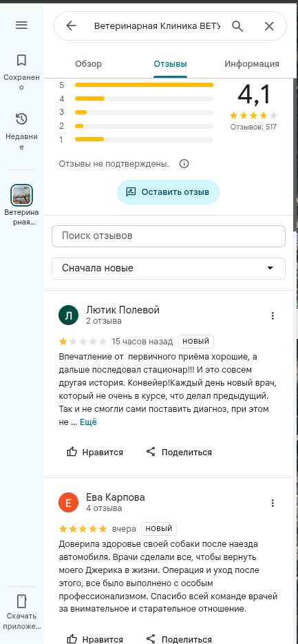Click Лютик Полевой avatar
Screen dimensions: 298x644
[69, 315]
